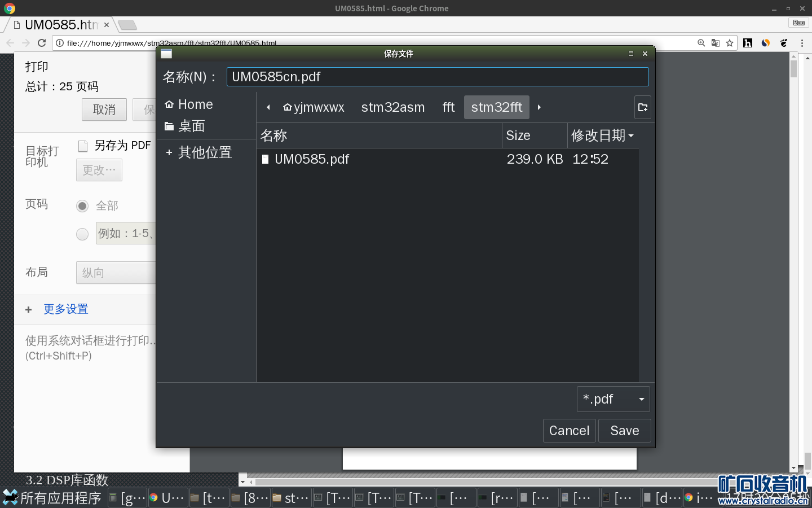Open the page zoom indicator in address bar
812x508 pixels.
701,43
